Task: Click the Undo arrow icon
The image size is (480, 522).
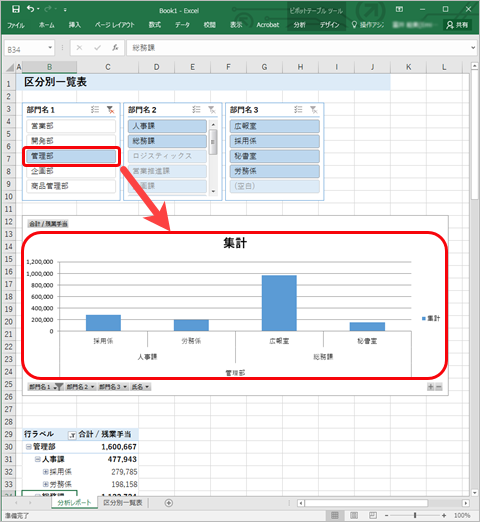Action: [x=30, y=9]
